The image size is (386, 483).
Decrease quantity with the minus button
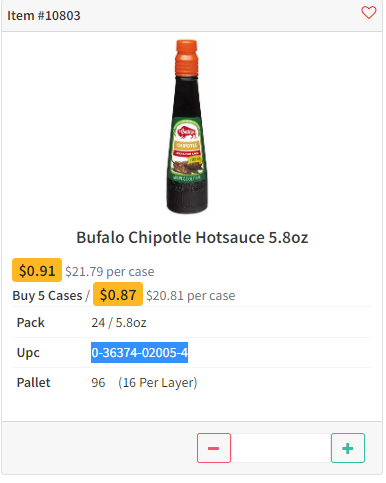pyautogui.click(x=214, y=448)
